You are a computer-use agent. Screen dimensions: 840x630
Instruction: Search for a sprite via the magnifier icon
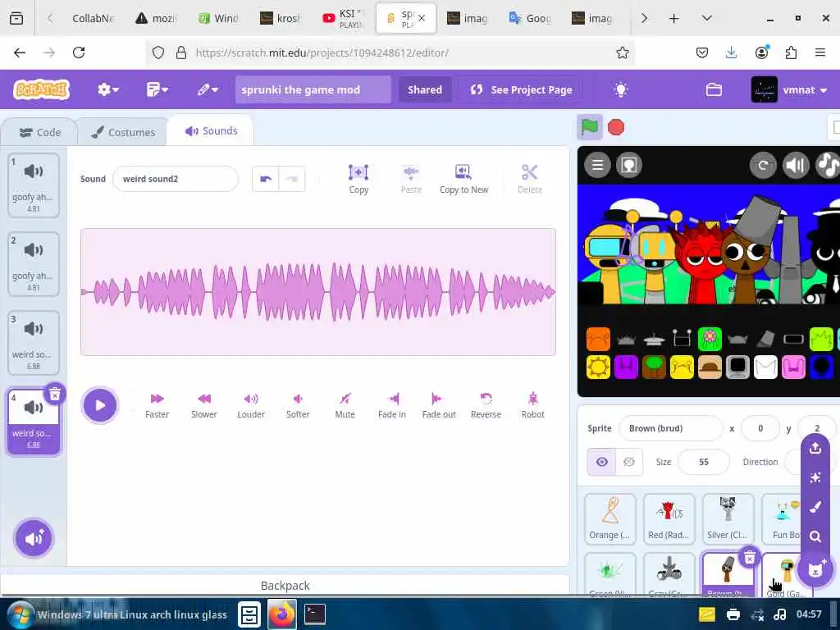(x=815, y=536)
